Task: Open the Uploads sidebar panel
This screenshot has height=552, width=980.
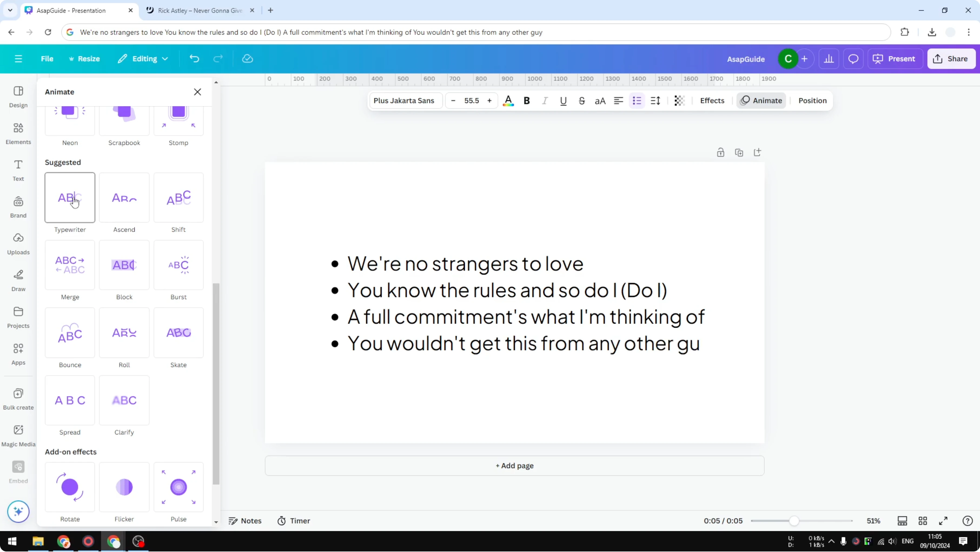Action: click(x=18, y=244)
